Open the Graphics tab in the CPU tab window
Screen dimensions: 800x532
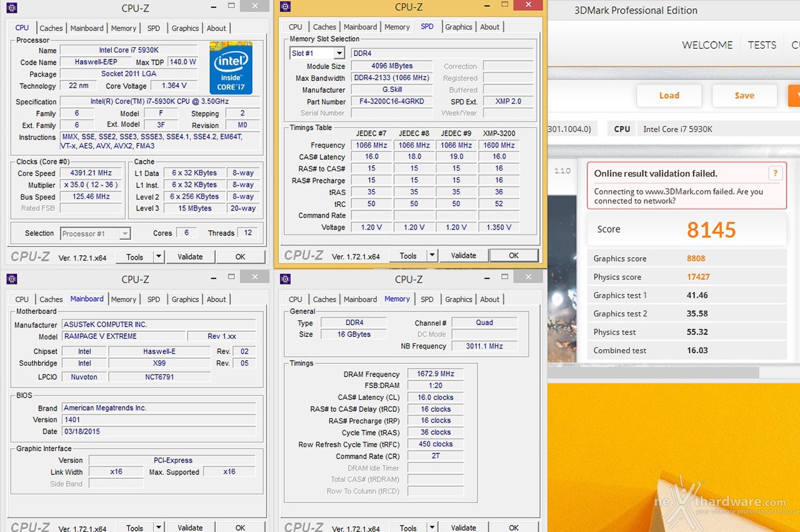click(x=185, y=28)
